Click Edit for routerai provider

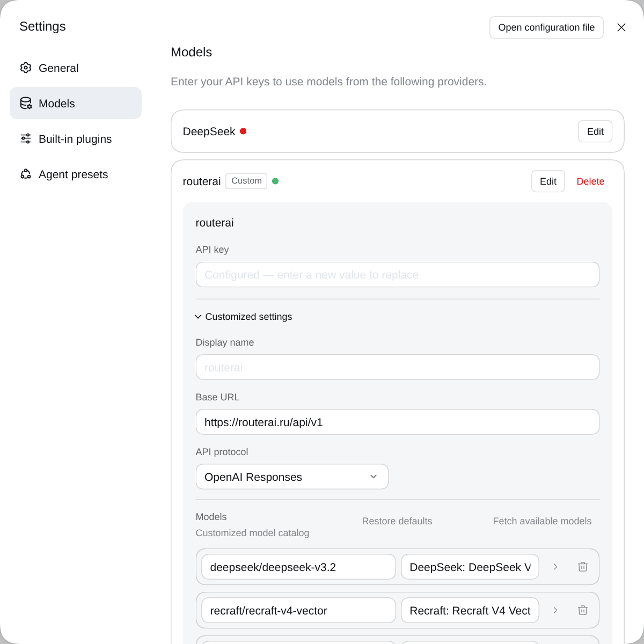pos(548,181)
